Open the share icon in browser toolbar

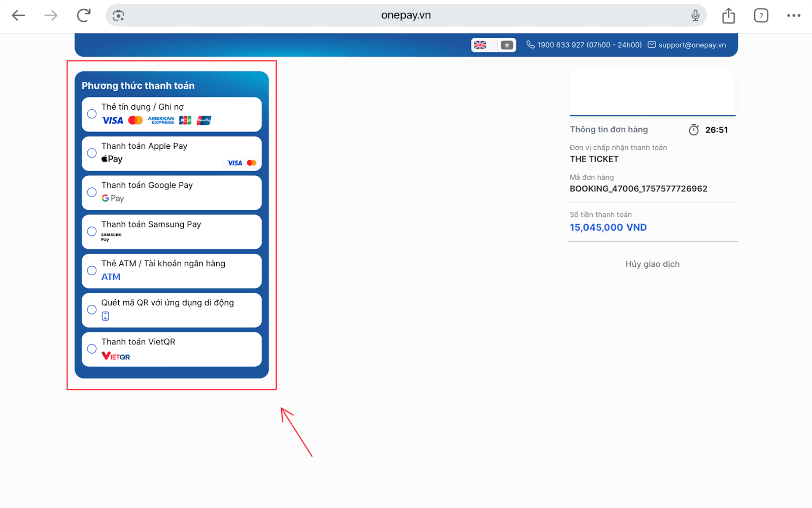[x=728, y=16]
